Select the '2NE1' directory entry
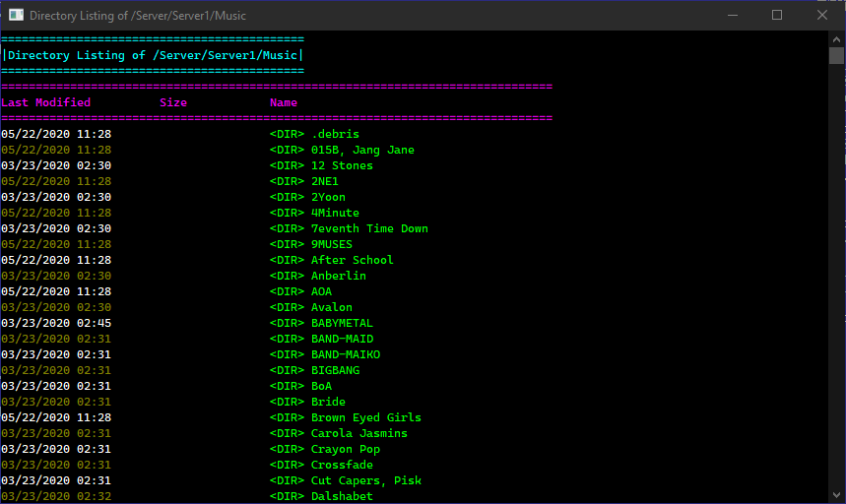The height and width of the screenshot is (504, 846). tap(325, 181)
